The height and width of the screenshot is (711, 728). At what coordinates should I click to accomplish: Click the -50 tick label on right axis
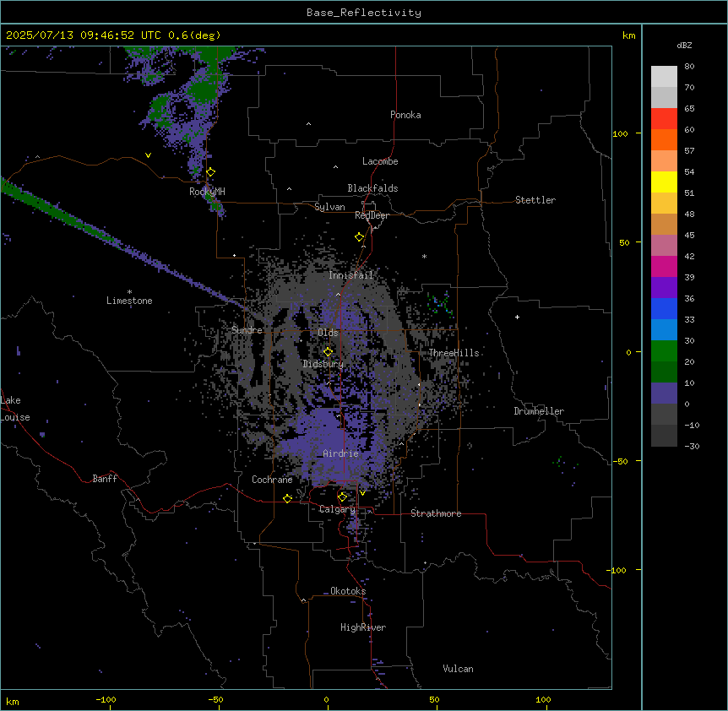[620, 461]
